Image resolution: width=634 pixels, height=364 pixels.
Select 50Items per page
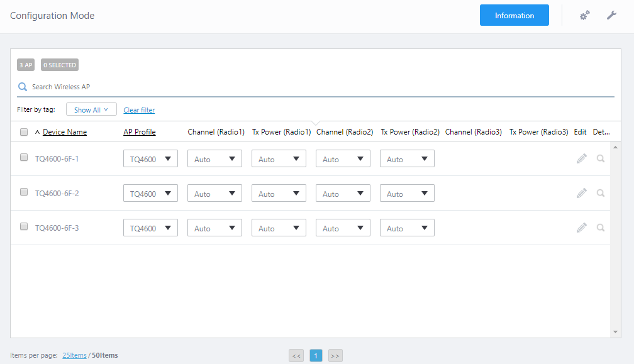click(104, 356)
